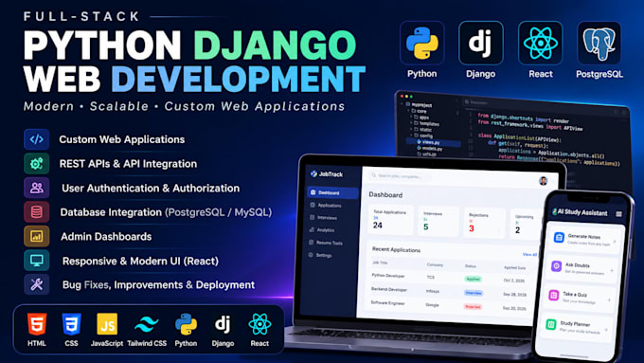Click the large Python logo tile beside Django
This screenshot has width=644, height=363.
pos(421,44)
